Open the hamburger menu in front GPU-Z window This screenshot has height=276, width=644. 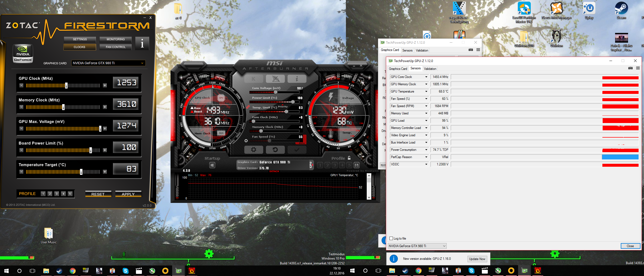point(638,68)
